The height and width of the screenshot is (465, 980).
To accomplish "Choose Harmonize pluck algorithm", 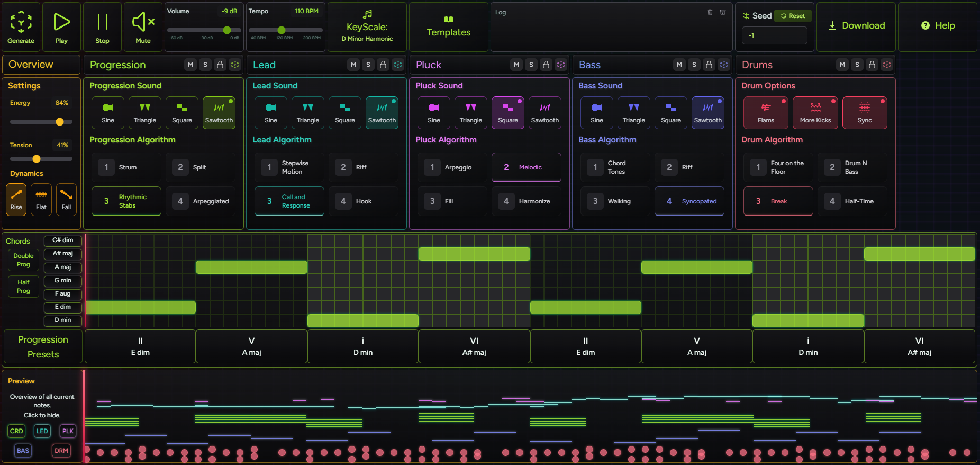I will (x=527, y=201).
